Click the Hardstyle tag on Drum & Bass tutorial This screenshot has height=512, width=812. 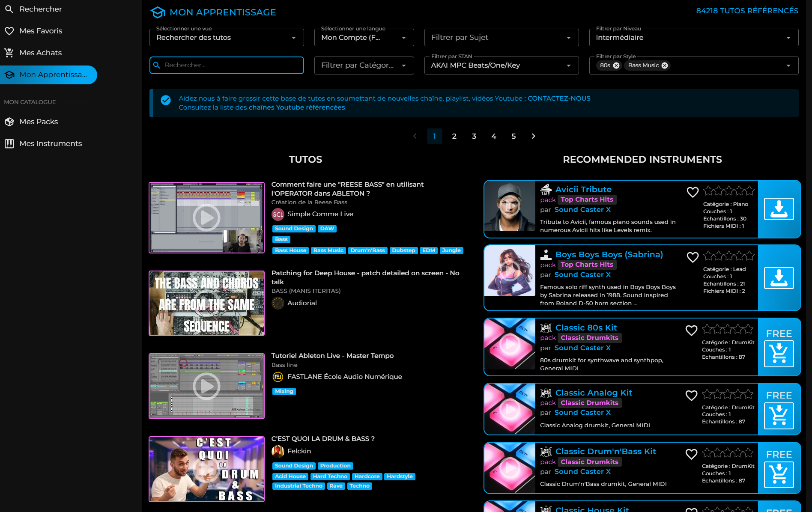pos(400,476)
